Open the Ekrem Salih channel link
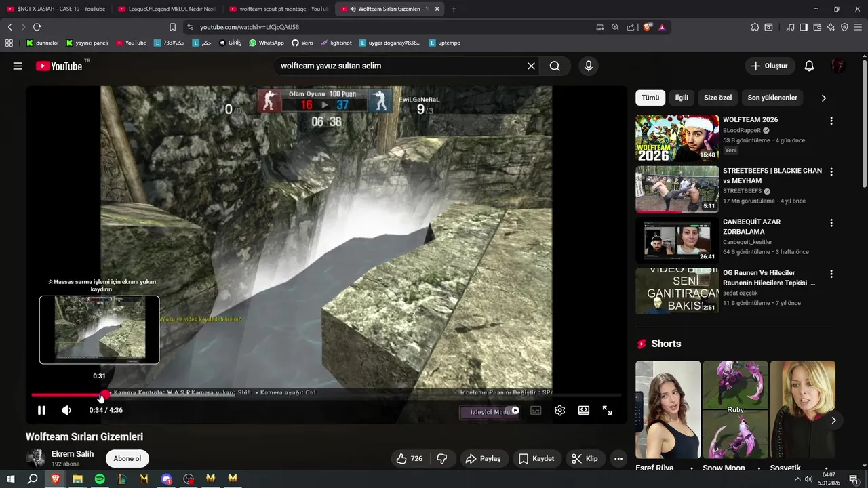 click(73, 454)
